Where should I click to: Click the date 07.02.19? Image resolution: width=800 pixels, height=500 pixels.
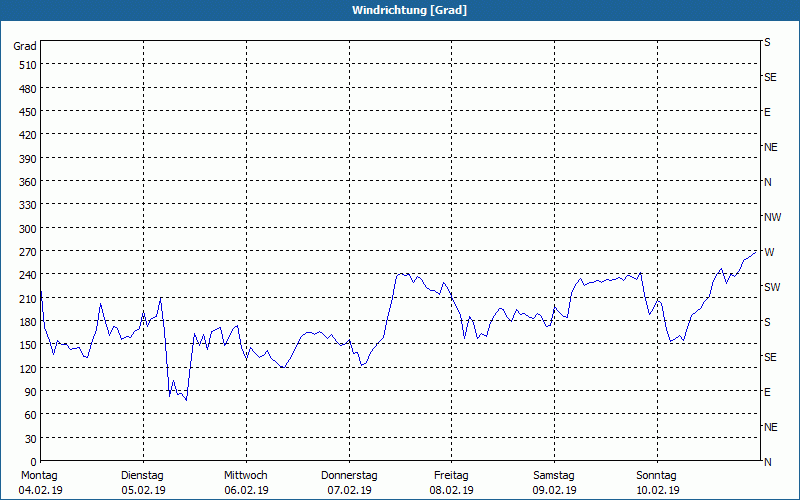pyautogui.click(x=349, y=490)
